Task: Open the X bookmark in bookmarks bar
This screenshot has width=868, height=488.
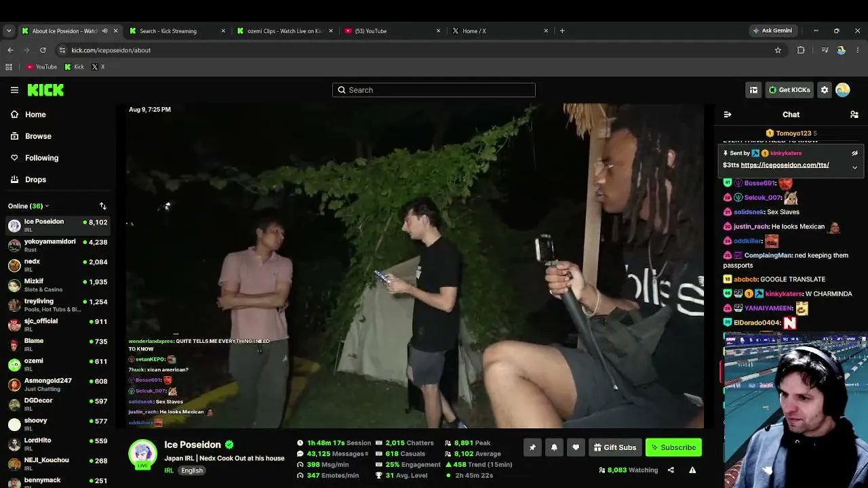Action: tap(98, 66)
